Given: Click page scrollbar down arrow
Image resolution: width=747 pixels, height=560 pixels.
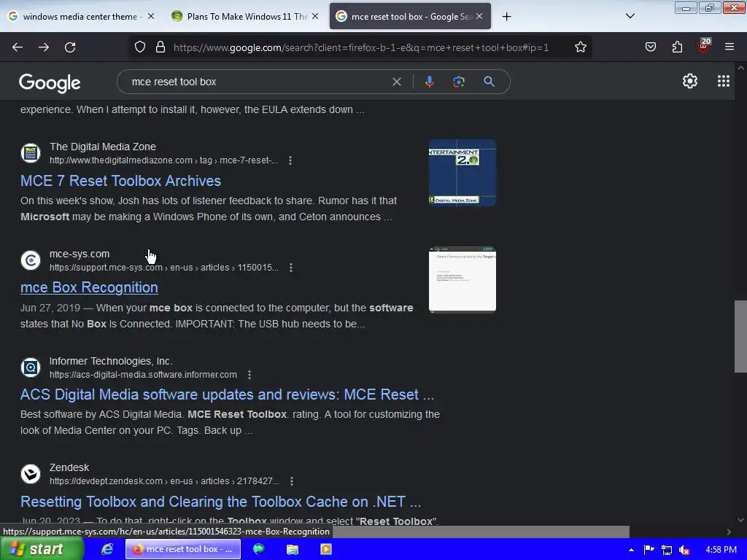Looking at the screenshot, I should pyautogui.click(x=740, y=520).
